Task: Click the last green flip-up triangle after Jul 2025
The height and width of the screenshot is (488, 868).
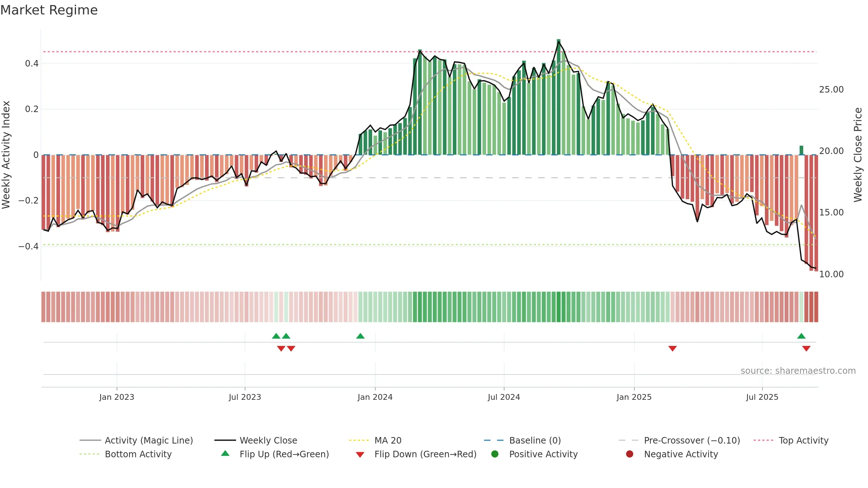Action: pyautogui.click(x=801, y=336)
